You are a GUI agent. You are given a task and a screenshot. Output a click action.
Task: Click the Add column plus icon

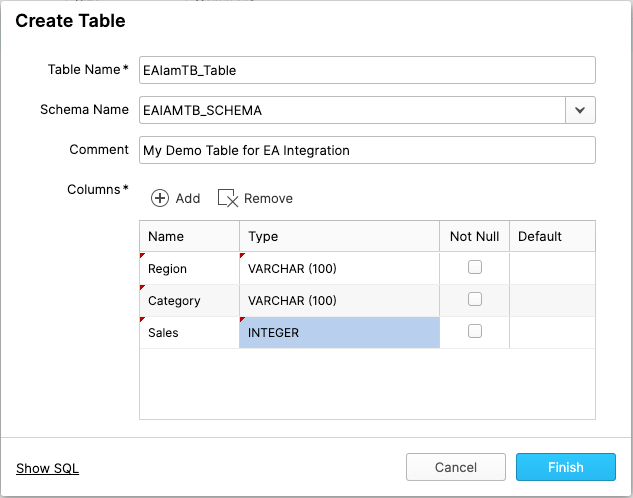click(x=160, y=198)
